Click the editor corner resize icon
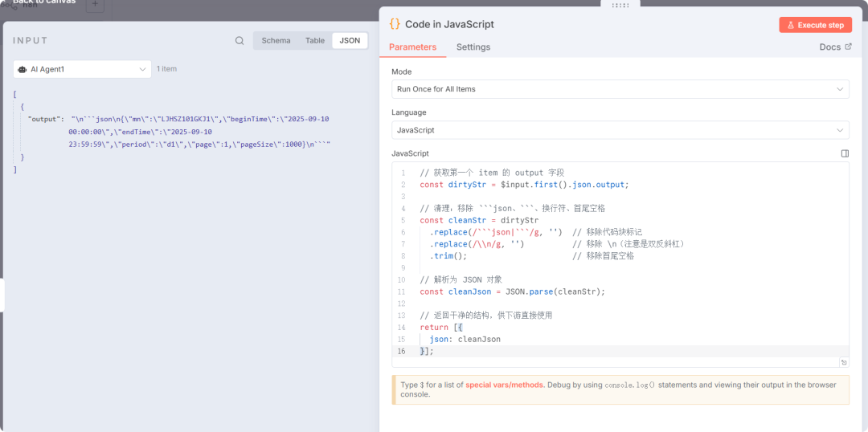Image resolution: width=868 pixels, height=432 pixels. pyautogui.click(x=844, y=362)
